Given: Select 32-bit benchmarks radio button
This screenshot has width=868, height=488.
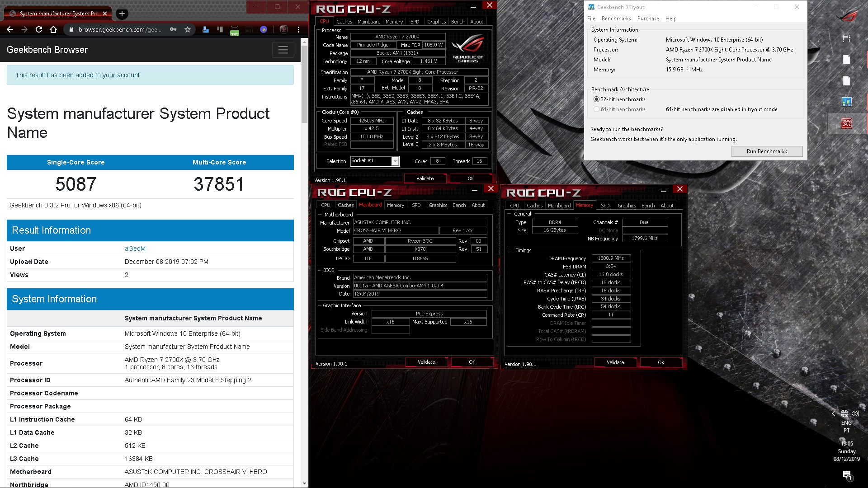Looking at the screenshot, I should (596, 99).
